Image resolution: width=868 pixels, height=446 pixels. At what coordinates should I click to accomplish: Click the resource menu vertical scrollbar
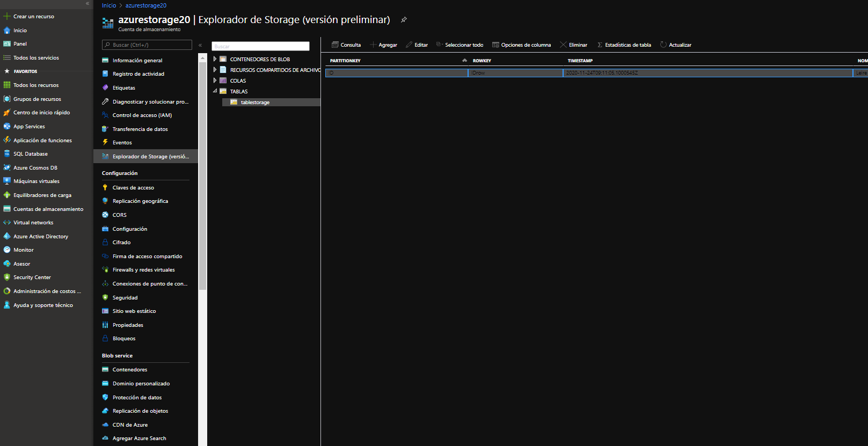tap(202, 177)
